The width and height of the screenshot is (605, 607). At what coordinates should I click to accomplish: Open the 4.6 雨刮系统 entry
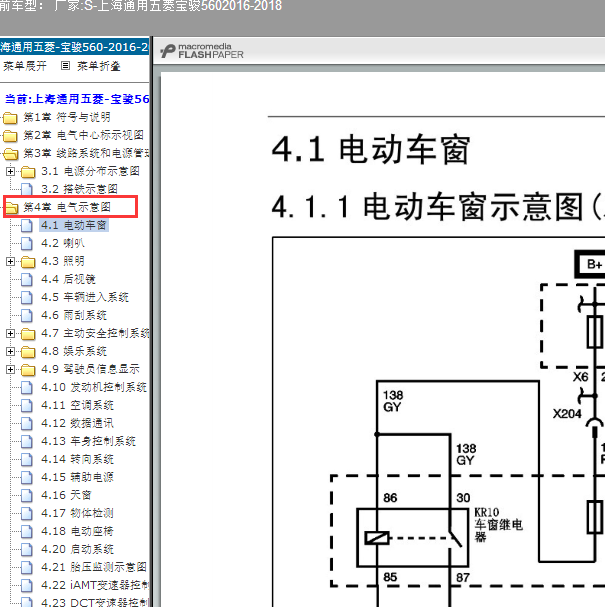(x=74, y=315)
